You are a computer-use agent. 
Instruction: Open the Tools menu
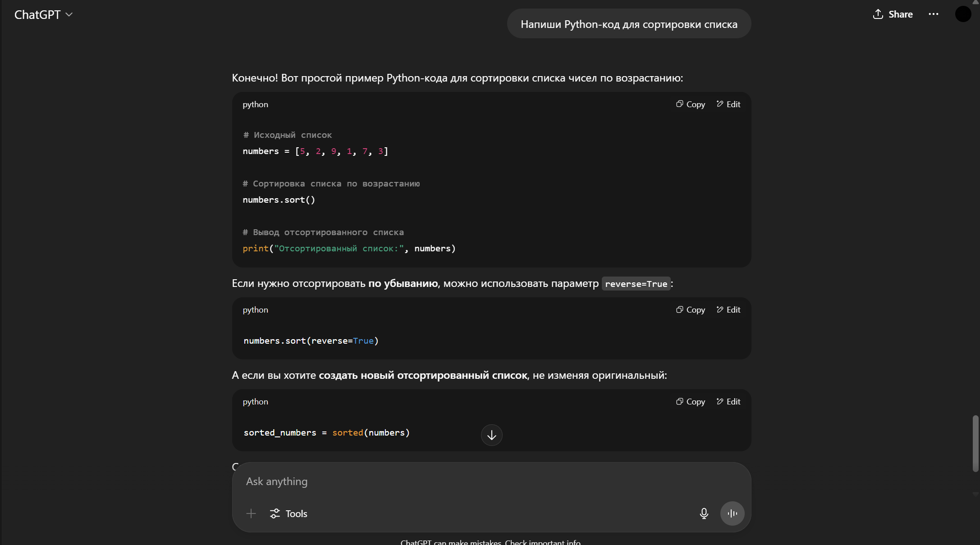coord(289,513)
